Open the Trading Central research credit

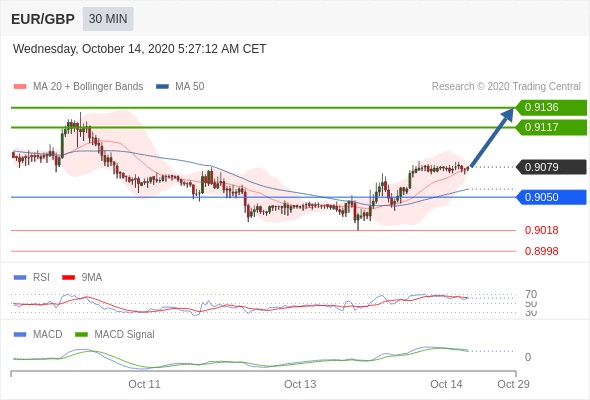506,87
